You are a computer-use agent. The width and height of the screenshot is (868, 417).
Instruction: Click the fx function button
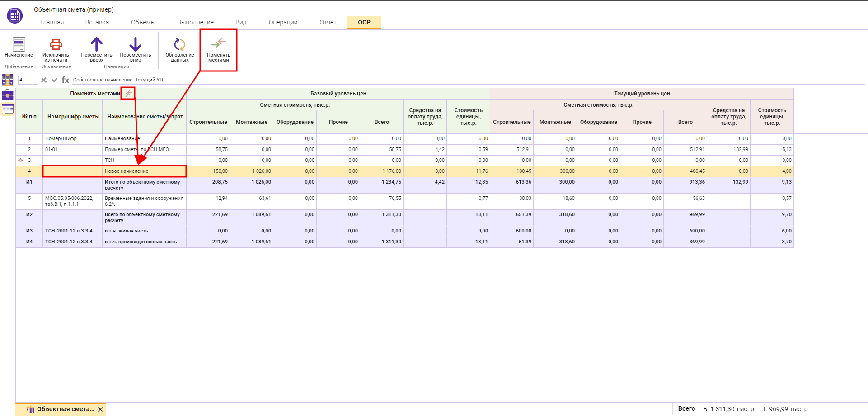pos(66,80)
